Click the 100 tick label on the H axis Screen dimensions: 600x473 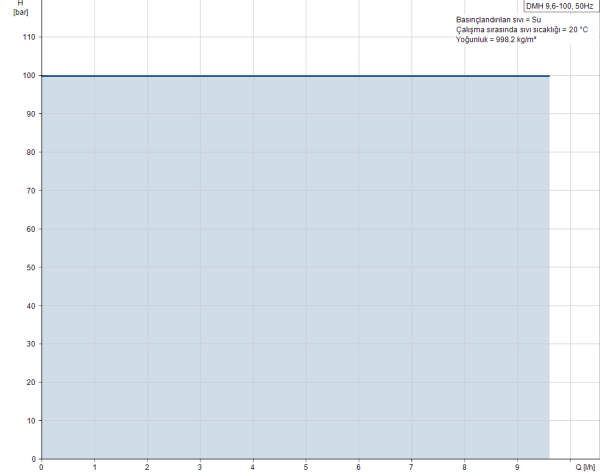coord(29,75)
